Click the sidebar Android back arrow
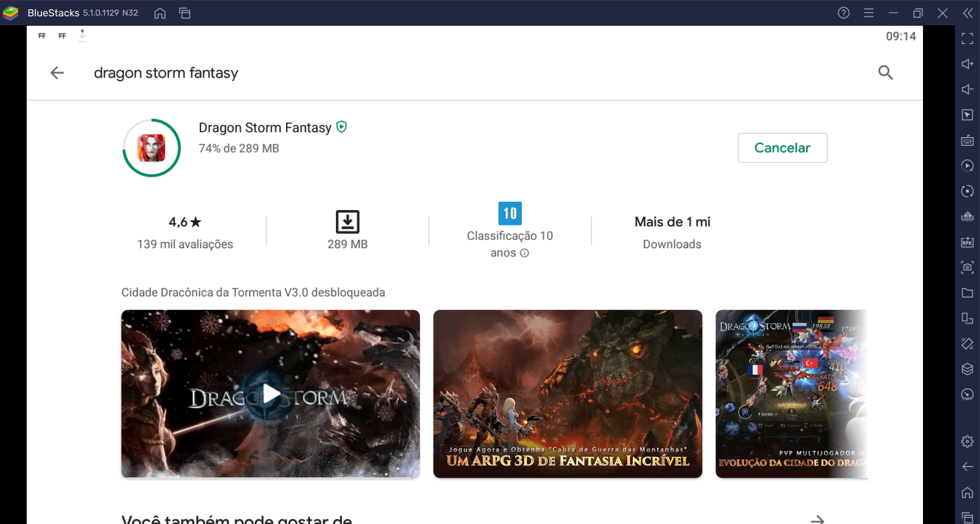This screenshot has width=980, height=524. pyautogui.click(x=967, y=466)
